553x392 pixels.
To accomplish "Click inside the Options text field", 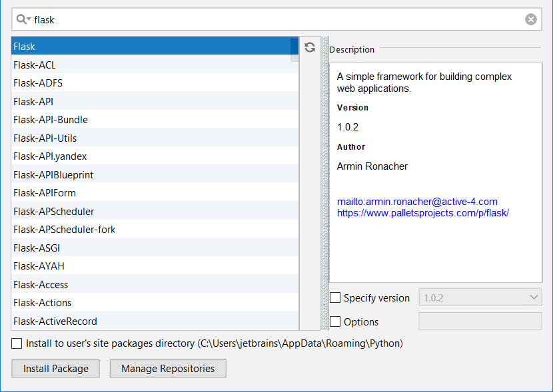I will pyautogui.click(x=480, y=321).
